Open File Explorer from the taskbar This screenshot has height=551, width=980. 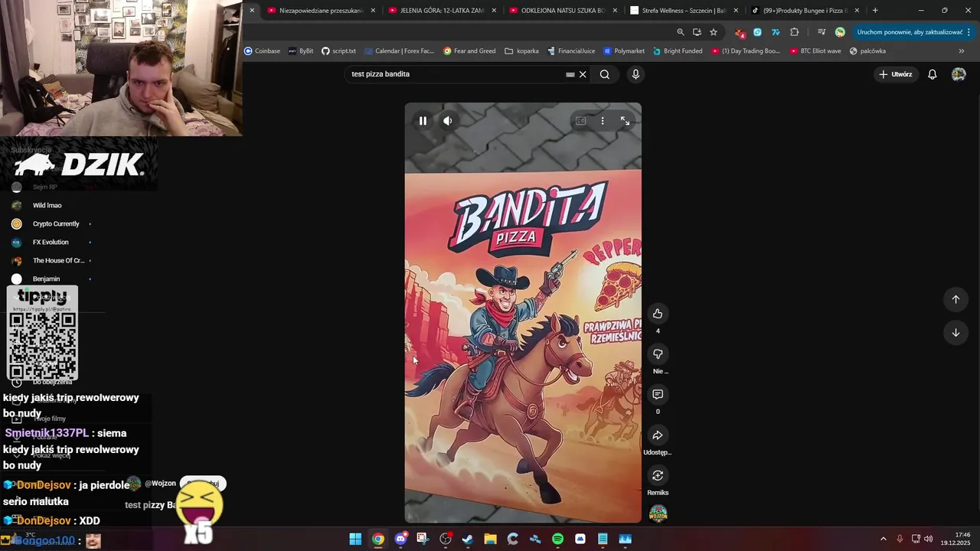[x=490, y=539]
